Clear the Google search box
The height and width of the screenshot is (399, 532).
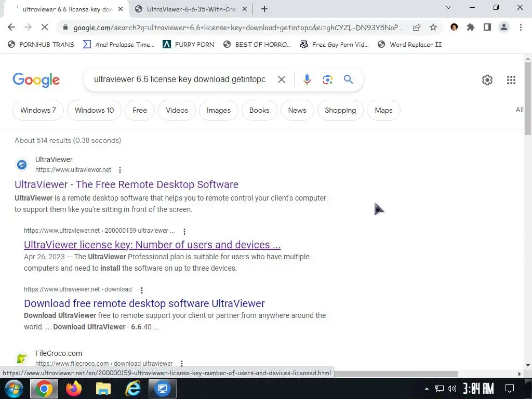[x=281, y=79]
